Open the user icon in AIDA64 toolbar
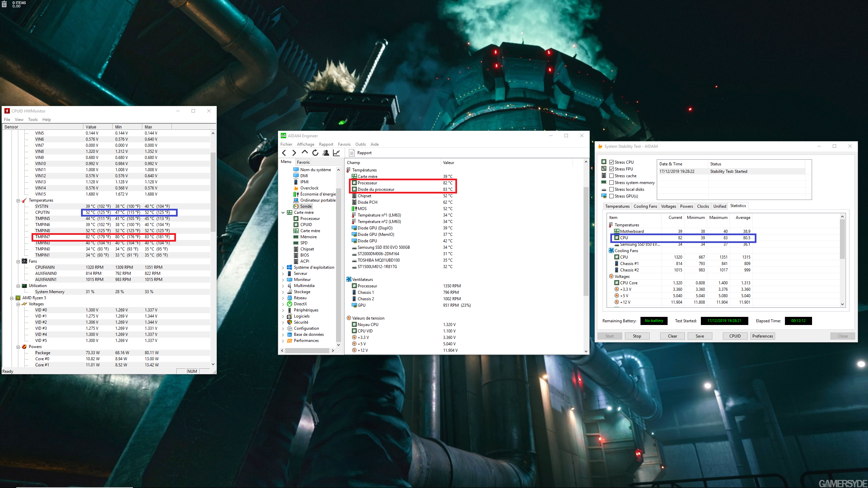The image size is (868, 488). coord(326,153)
